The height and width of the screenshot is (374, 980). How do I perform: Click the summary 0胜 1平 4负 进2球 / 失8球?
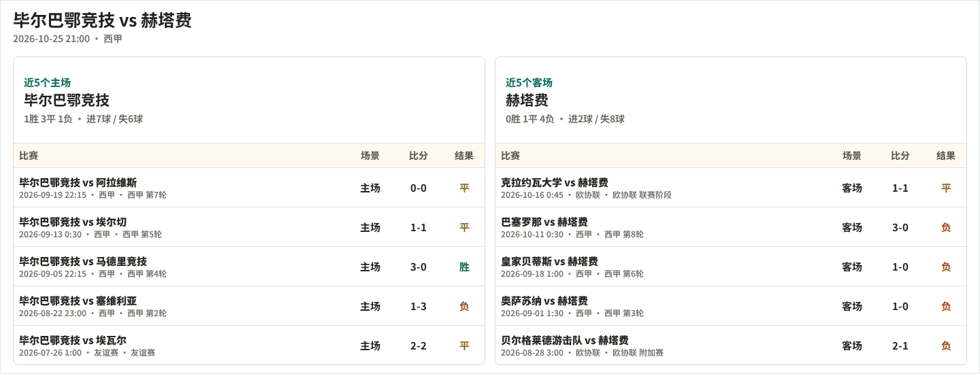(565, 119)
